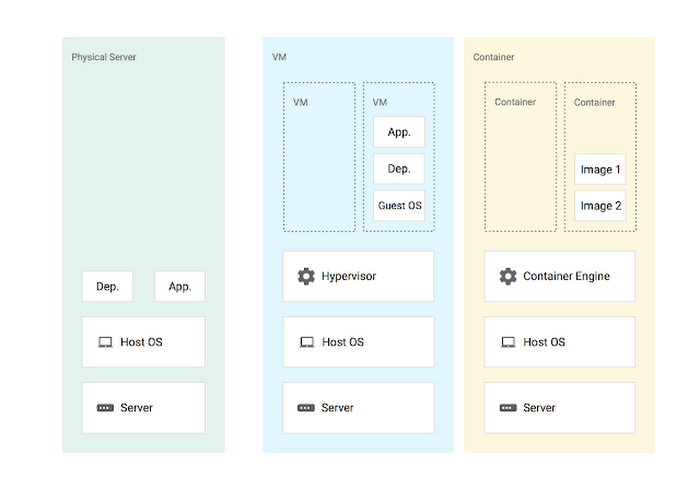Click the 'Container' title of yellow column
Screen dimensions: 700x489
(493, 57)
